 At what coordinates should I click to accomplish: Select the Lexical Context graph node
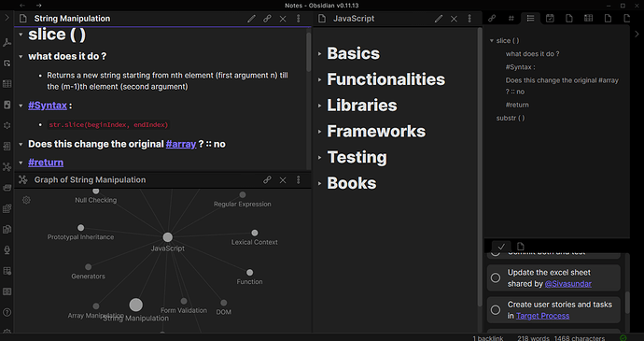pos(255,233)
